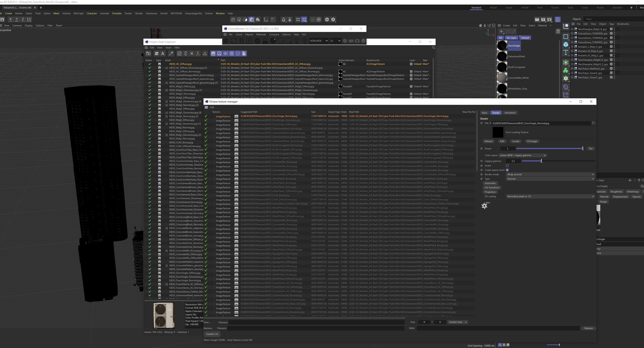Screen dimensions: 644x348
Task: Enable the Invert checkbox
Action: click(507, 166)
